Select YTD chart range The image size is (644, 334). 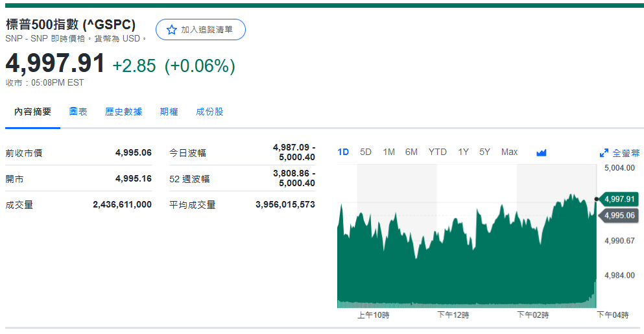click(437, 152)
